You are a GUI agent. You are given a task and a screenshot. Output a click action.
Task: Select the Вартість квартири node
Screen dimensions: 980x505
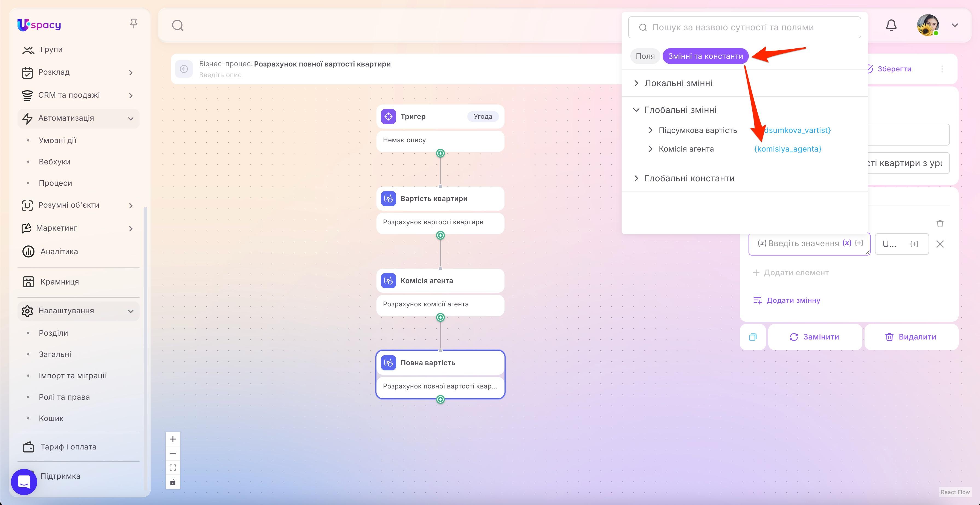click(x=440, y=199)
